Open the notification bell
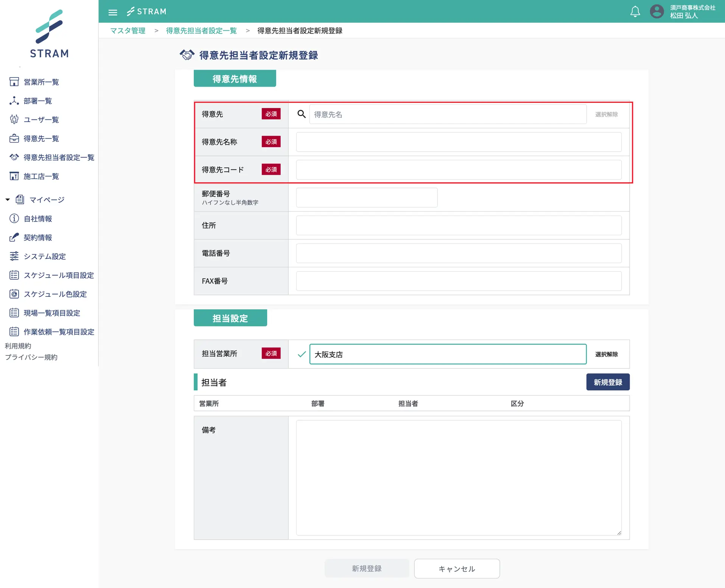This screenshot has height=588, width=725. (635, 12)
